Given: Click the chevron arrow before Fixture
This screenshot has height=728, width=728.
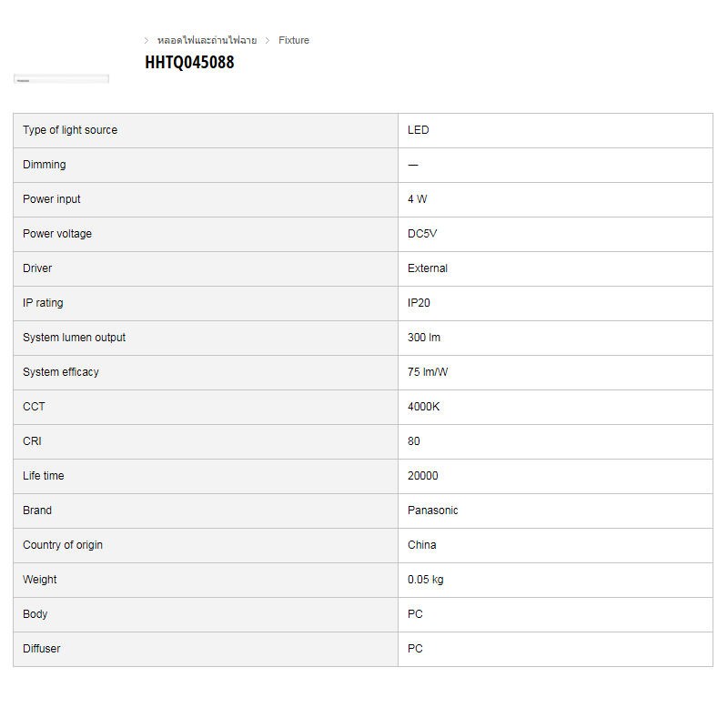Looking at the screenshot, I should (268, 40).
